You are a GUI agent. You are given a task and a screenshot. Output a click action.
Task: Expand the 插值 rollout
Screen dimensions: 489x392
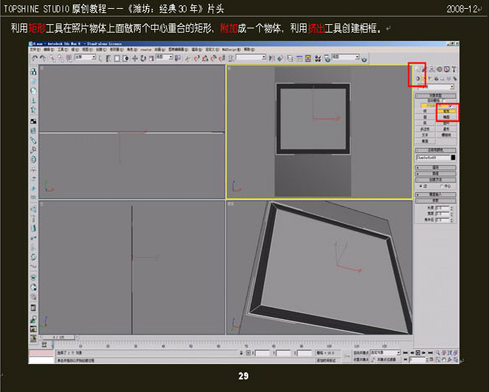point(435,174)
